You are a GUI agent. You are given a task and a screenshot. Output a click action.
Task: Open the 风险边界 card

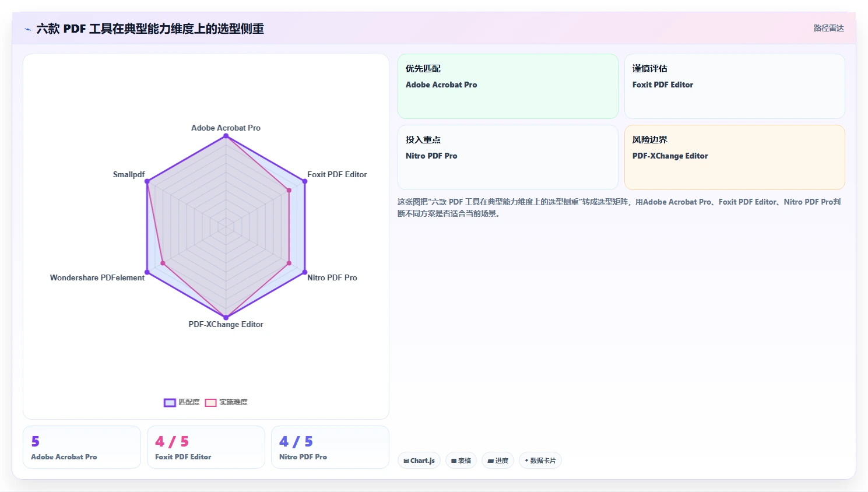[735, 157]
